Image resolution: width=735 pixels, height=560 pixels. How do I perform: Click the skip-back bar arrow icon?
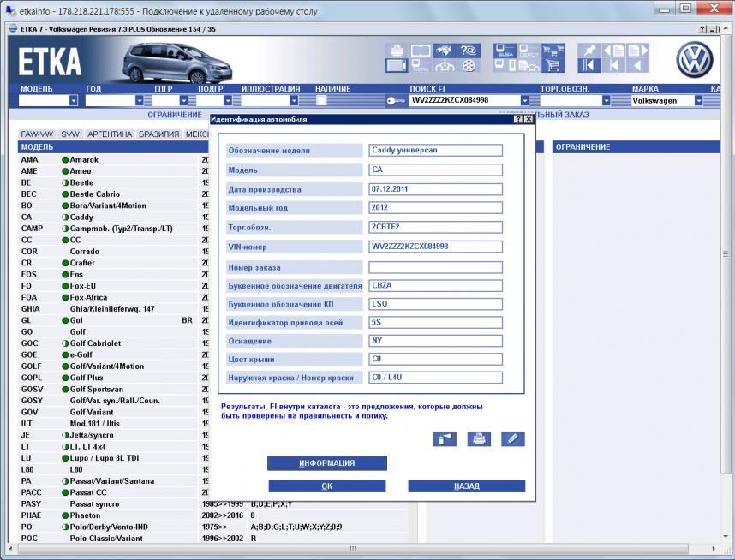point(613,66)
